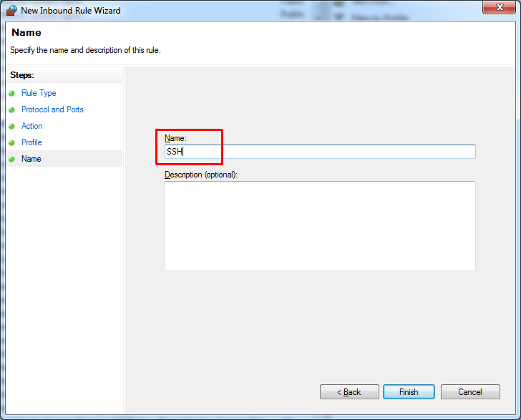
Task: Click the Name field containing SSH
Action: [x=320, y=152]
